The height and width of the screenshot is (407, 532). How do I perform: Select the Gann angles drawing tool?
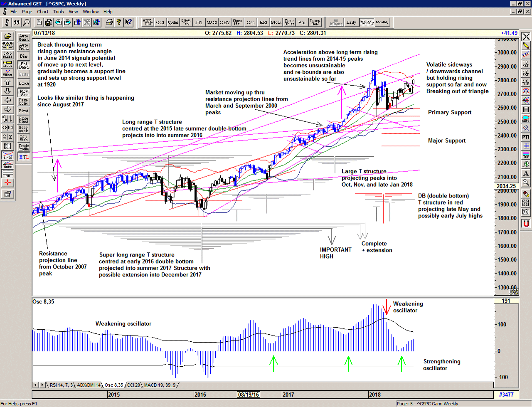click(7, 164)
